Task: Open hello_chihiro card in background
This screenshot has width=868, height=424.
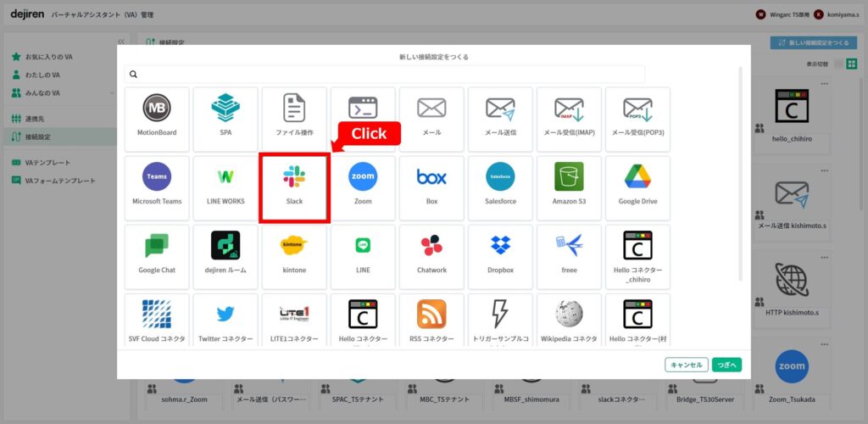Action: tap(792, 114)
